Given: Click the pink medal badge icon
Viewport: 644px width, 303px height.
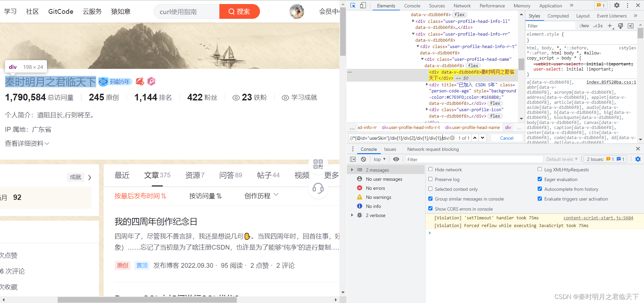Looking at the screenshot, I should coord(151,82).
